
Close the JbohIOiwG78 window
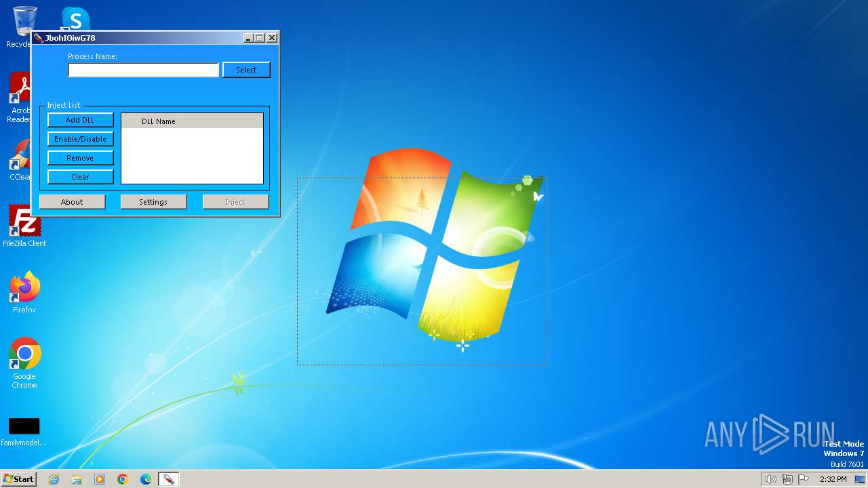point(272,38)
